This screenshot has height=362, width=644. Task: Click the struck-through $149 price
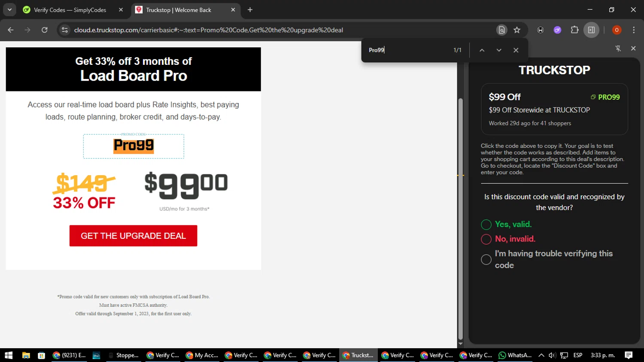84,183
